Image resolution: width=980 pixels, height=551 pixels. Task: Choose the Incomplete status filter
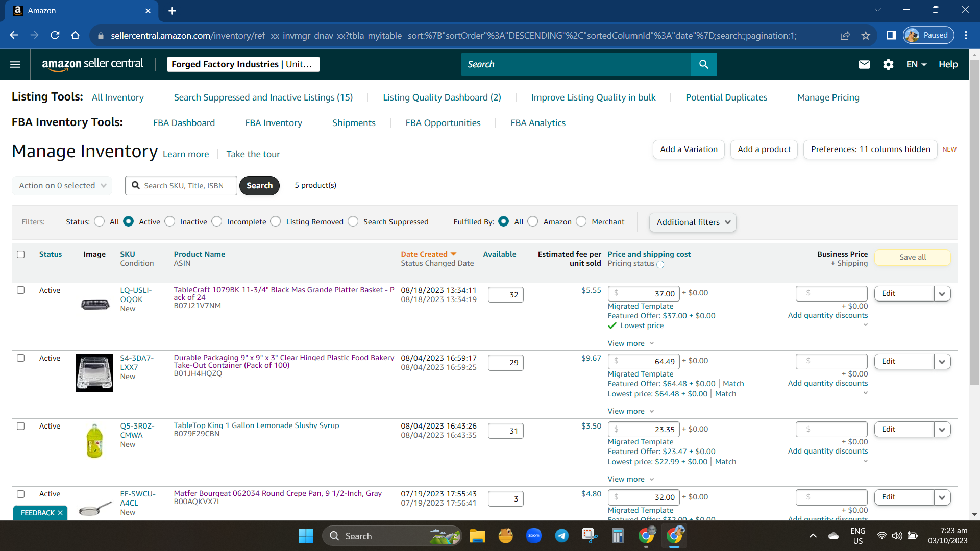pos(217,221)
